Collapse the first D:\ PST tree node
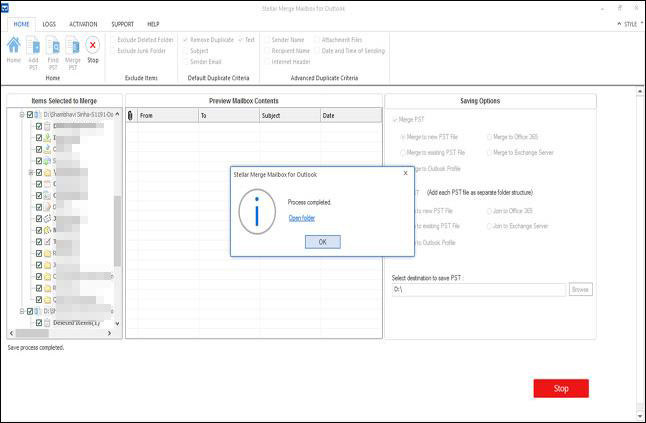 (x=22, y=115)
